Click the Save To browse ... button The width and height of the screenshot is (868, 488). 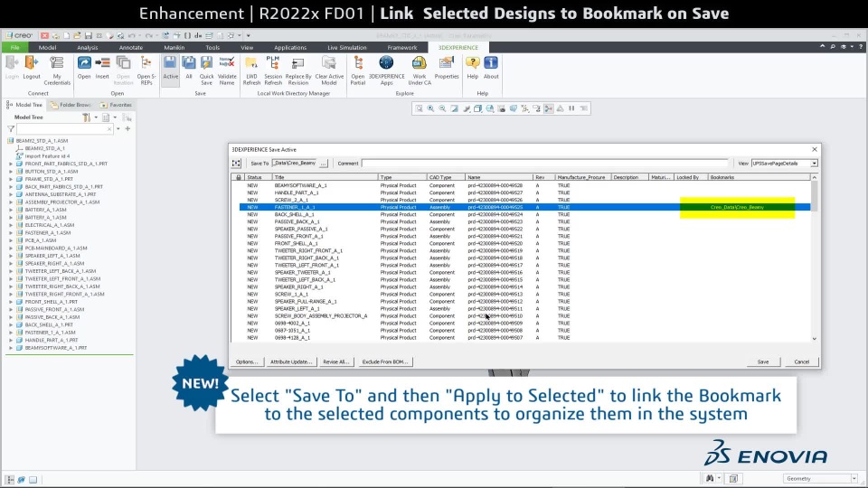pos(324,164)
